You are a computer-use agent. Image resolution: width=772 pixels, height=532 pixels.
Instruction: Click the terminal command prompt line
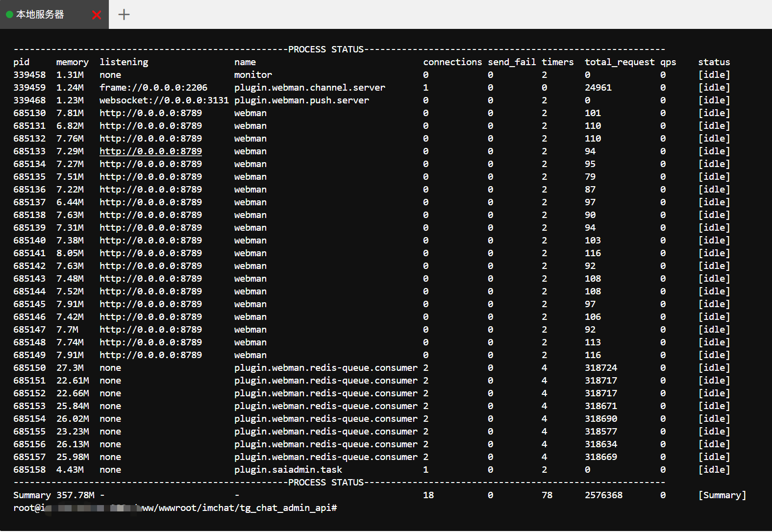point(175,508)
